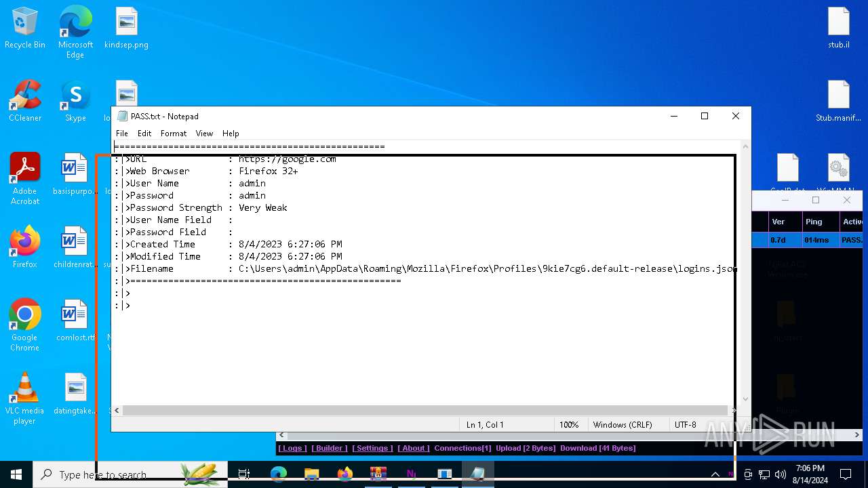Minimize the RAT client window behind Notepad

point(785,200)
